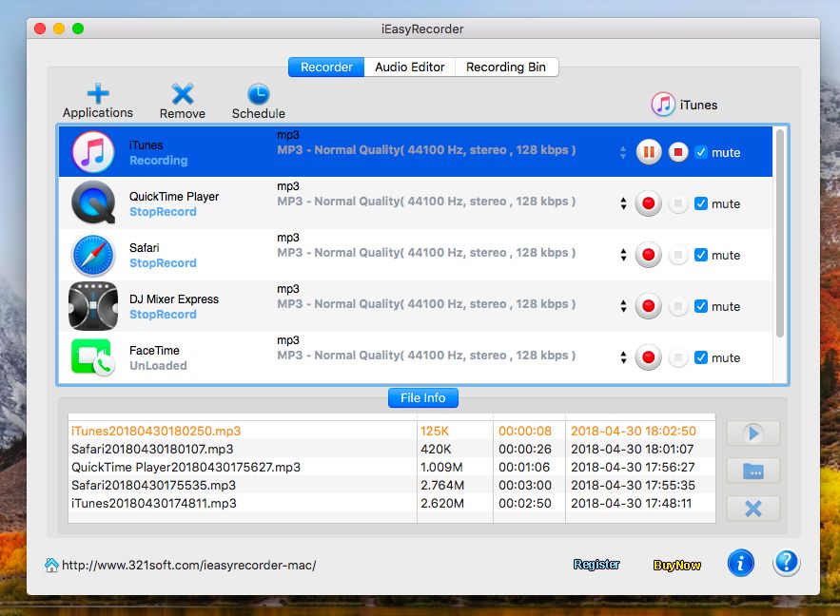This screenshot has height=616, width=840.
Task: Switch to the Audio Editor tab
Action: coord(410,67)
